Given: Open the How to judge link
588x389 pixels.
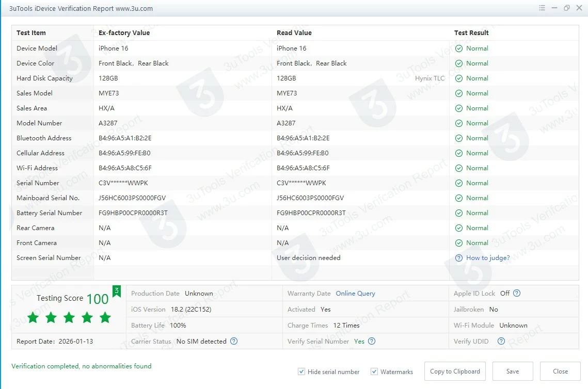Looking at the screenshot, I should click(x=488, y=258).
